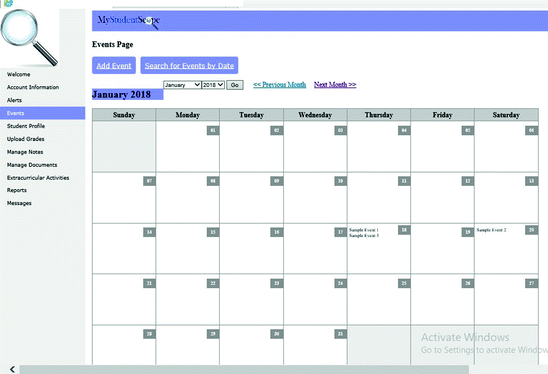Go to Manage Notes
The height and width of the screenshot is (374, 548).
point(25,152)
